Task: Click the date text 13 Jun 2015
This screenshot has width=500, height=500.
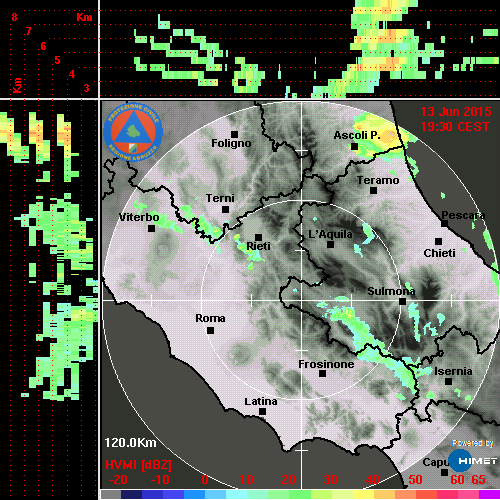Action: [x=456, y=112]
